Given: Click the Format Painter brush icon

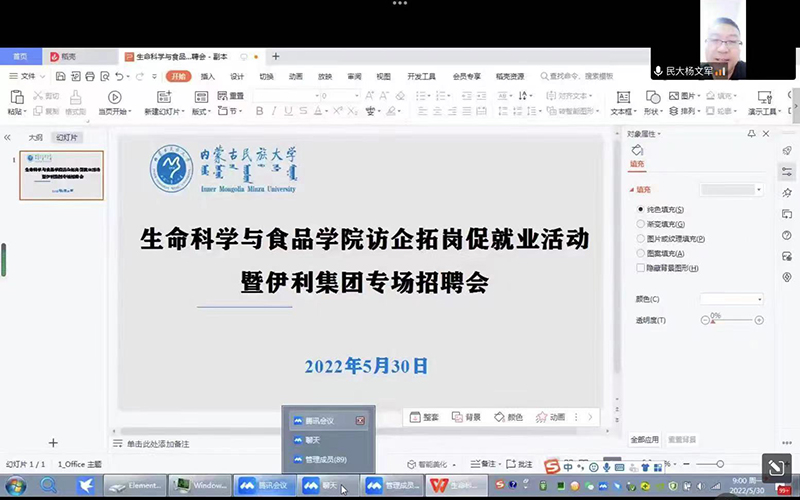Looking at the screenshot, I should [x=76, y=97].
